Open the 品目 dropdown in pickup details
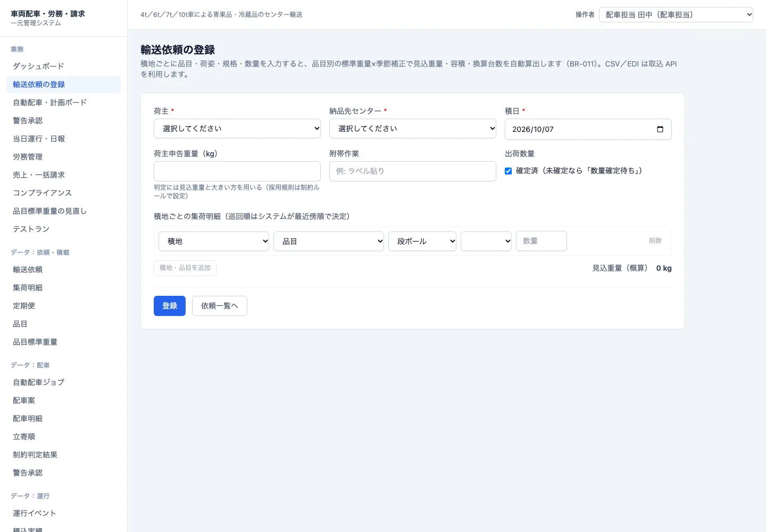The width and height of the screenshot is (766, 532). [x=329, y=241]
